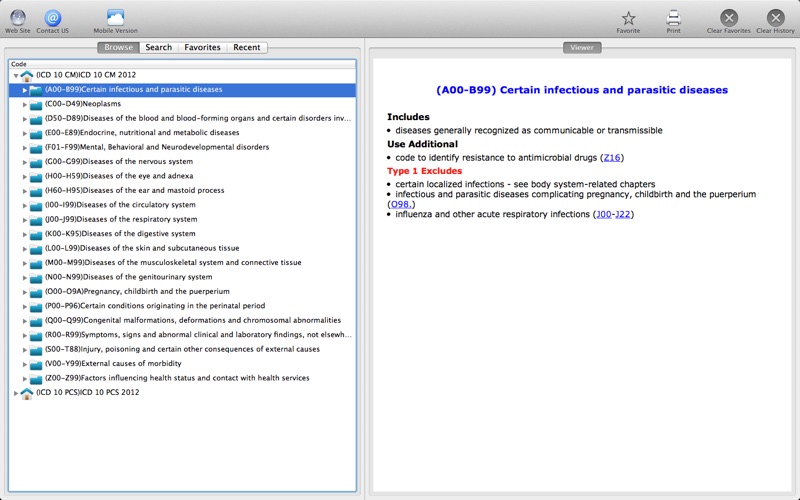Click folder icon for External causes of morbidity
800x500 pixels.
click(36, 364)
